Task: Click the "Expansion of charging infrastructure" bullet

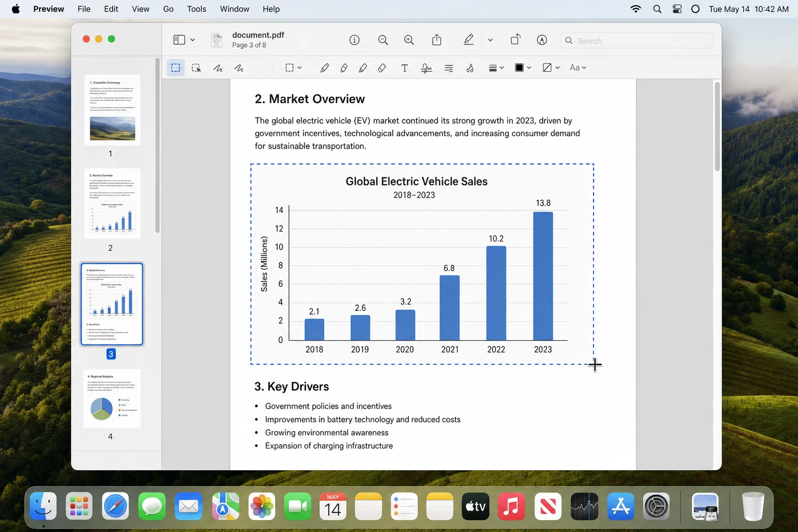Action: (329, 446)
